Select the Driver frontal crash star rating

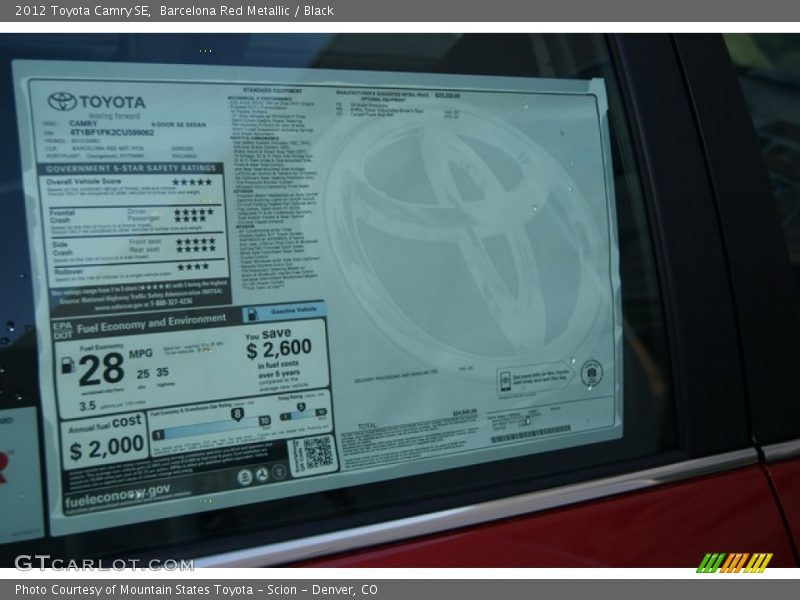(x=192, y=211)
